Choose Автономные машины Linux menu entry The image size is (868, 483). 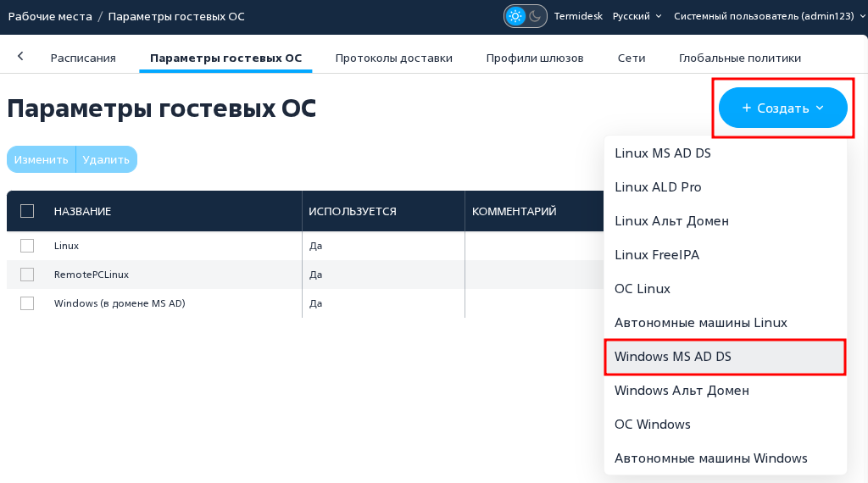726,323
